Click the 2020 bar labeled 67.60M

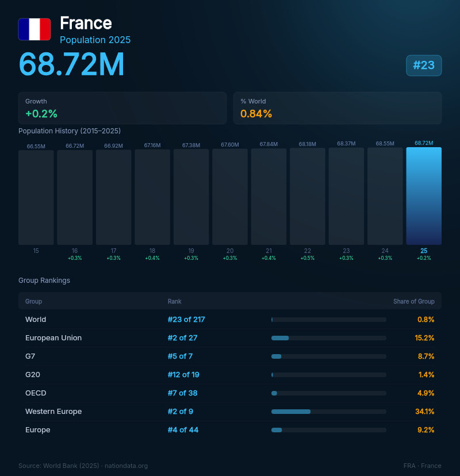click(x=230, y=197)
